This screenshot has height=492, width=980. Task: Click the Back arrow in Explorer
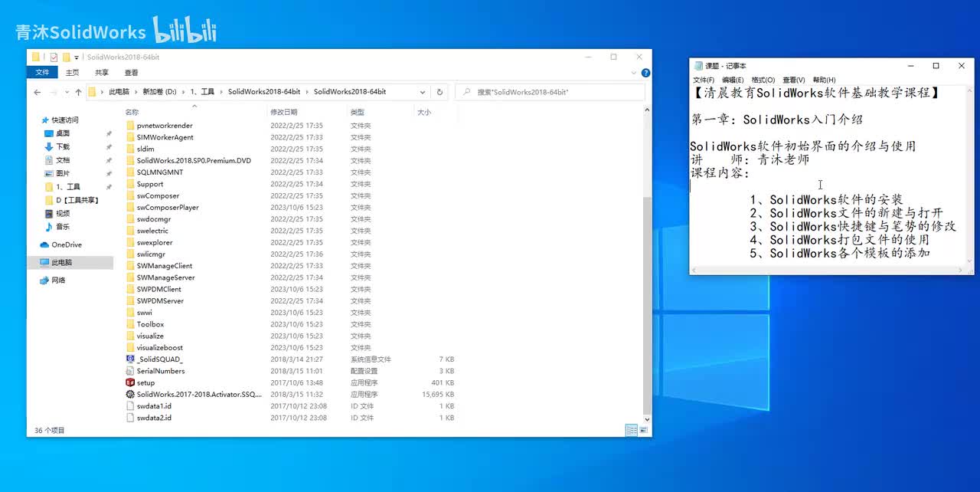click(38, 92)
